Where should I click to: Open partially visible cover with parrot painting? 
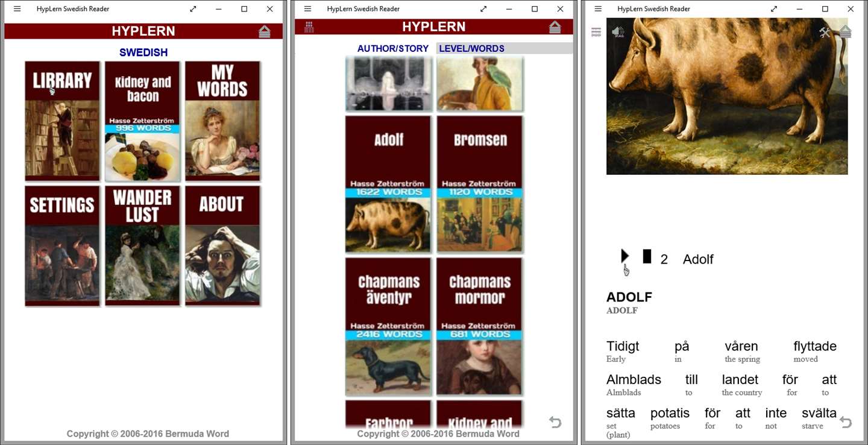tap(480, 84)
